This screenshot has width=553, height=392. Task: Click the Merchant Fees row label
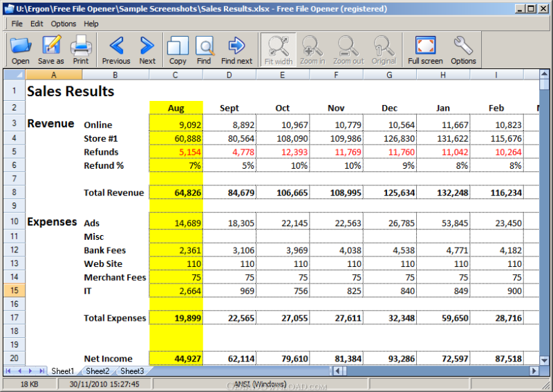115,277
